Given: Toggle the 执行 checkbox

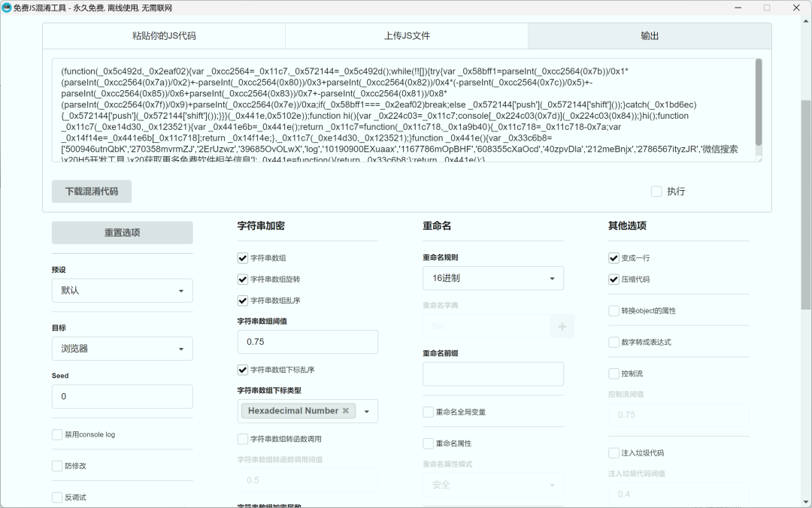Looking at the screenshot, I should 656,192.
